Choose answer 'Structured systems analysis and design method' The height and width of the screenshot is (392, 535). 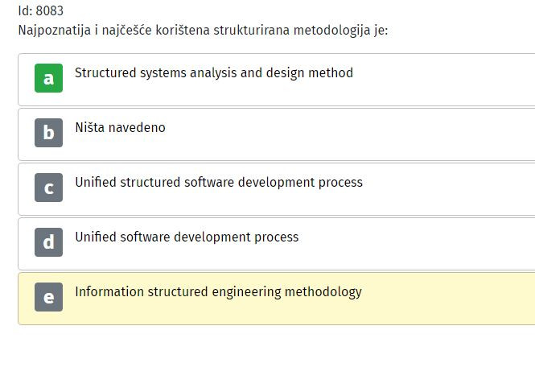pyautogui.click(x=213, y=72)
